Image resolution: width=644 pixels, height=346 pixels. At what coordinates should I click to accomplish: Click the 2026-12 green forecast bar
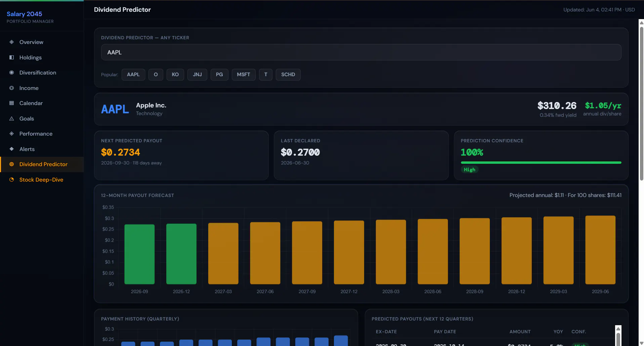[181, 254]
